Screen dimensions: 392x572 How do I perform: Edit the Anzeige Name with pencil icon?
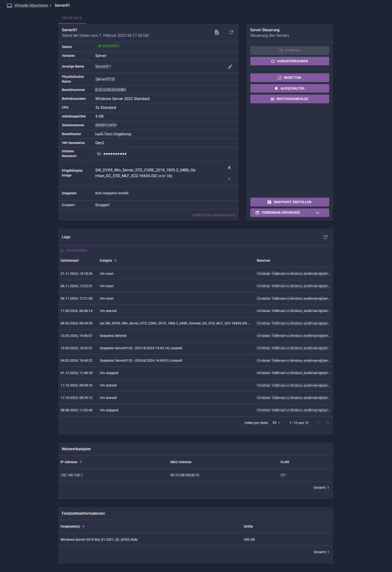point(230,67)
